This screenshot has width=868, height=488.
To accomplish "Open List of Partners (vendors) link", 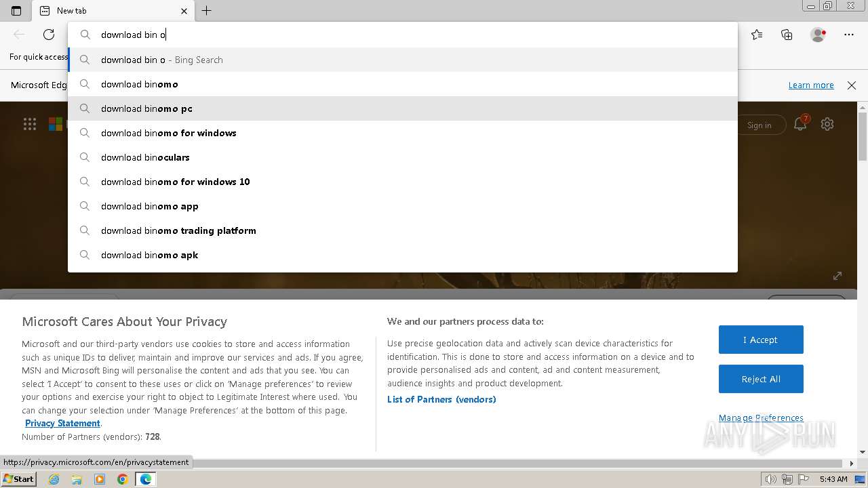I will [x=441, y=399].
